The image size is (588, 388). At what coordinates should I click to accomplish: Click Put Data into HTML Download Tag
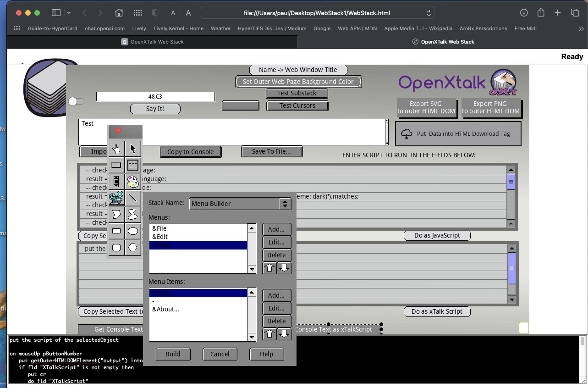click(458, 134)
